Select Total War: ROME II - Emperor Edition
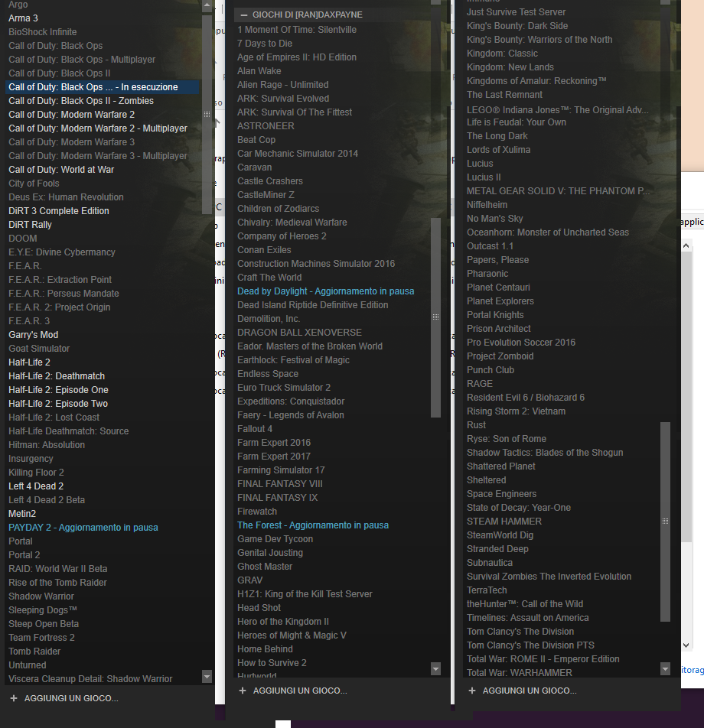This screenshot has width=704, height=728. tap(543, 659)
